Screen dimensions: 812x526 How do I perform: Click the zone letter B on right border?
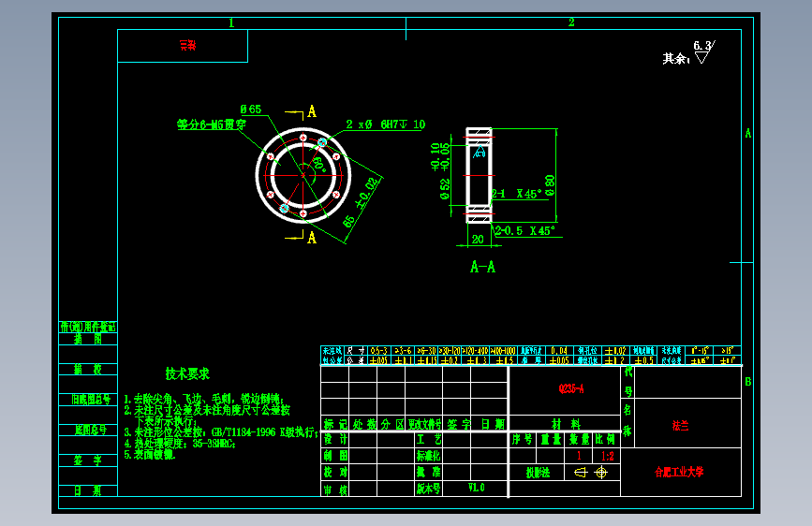[x=747, y=382]
